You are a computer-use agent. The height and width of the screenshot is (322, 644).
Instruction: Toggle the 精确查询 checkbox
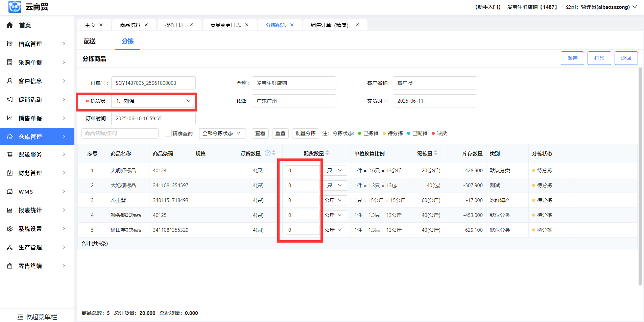coord(168,133)
